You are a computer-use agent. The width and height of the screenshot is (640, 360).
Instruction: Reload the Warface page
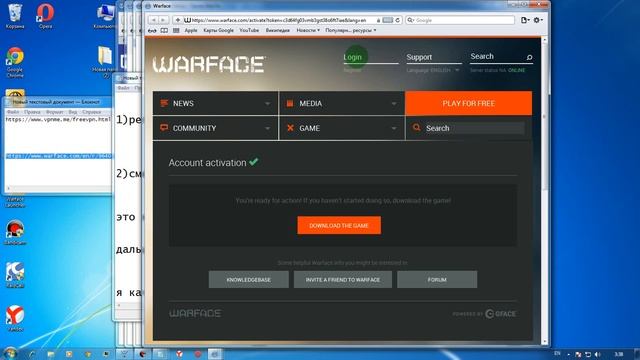coord(398,20)
